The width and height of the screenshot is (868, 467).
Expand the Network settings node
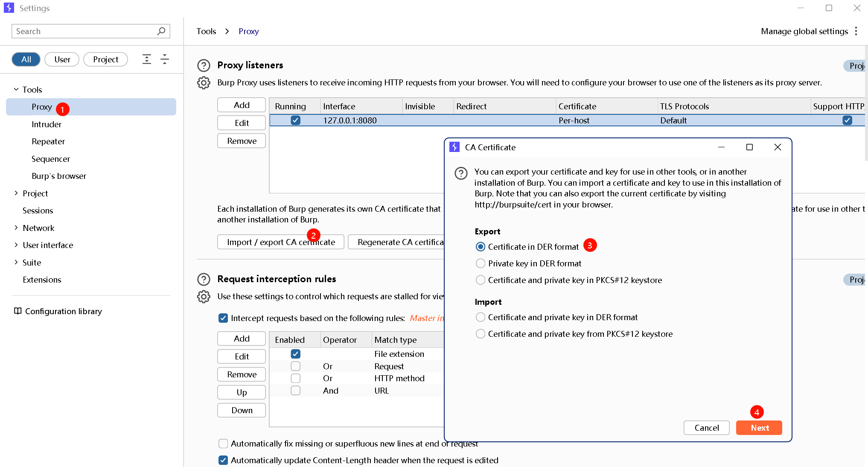16,228
